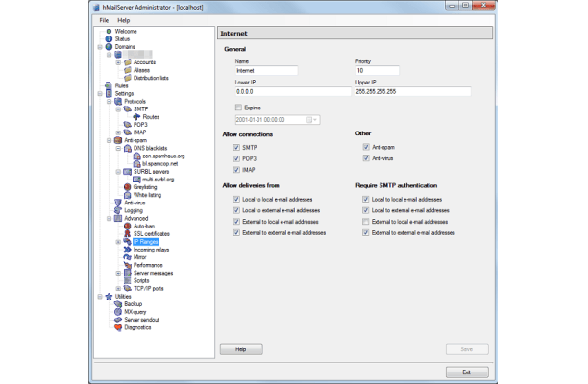Select the Incoming relays icon
588x384 pixels.
[128, 250]
